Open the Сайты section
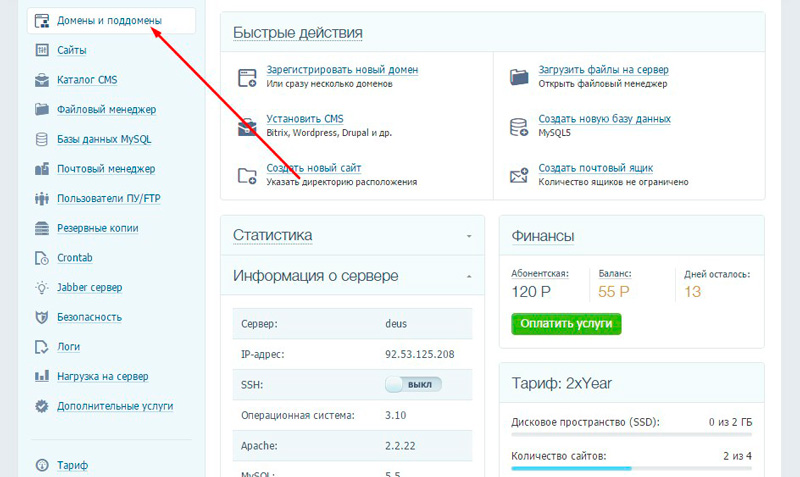This screenshot has height=477, width=800. (x=71, y=50)
